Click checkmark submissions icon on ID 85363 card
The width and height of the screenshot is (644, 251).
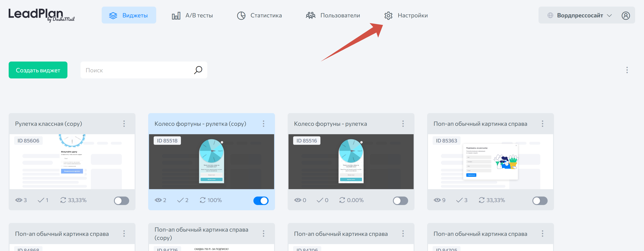coord(459,200)
